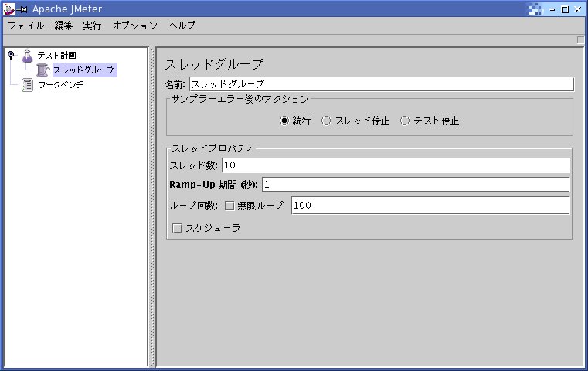Open the ファイル menu
The height and width of the screenshot is (371, 588).
tap(25, 26)
